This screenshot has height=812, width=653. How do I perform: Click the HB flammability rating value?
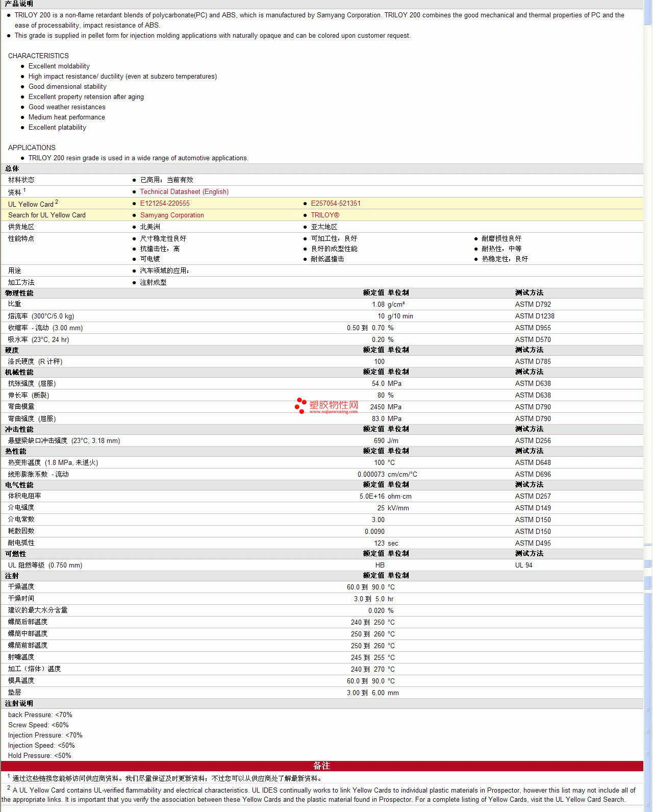coord(380,565)
